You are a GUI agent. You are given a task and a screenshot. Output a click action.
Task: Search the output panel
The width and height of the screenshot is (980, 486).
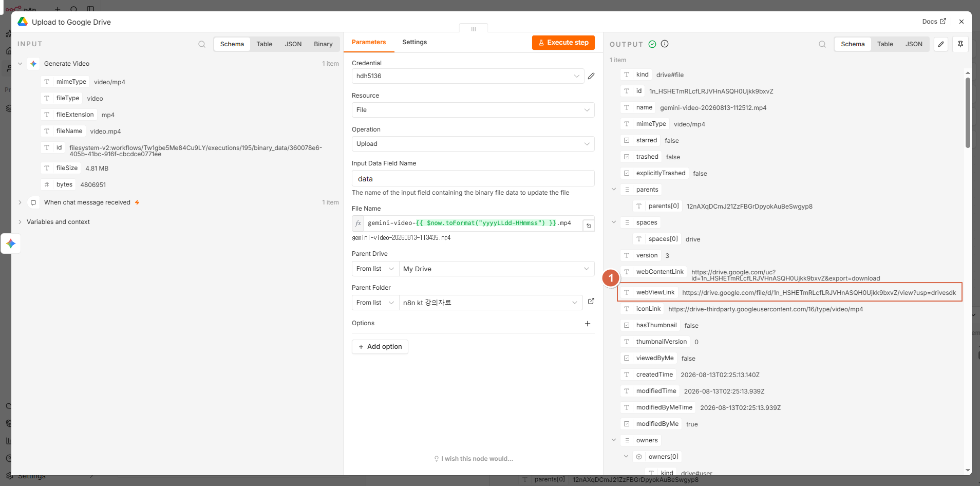click(822, 44)
